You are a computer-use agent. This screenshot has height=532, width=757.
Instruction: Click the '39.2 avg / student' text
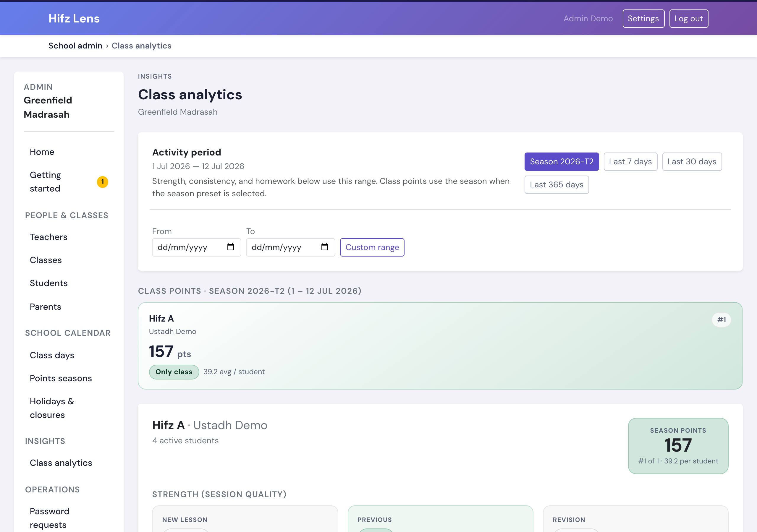tap(234, 372)
